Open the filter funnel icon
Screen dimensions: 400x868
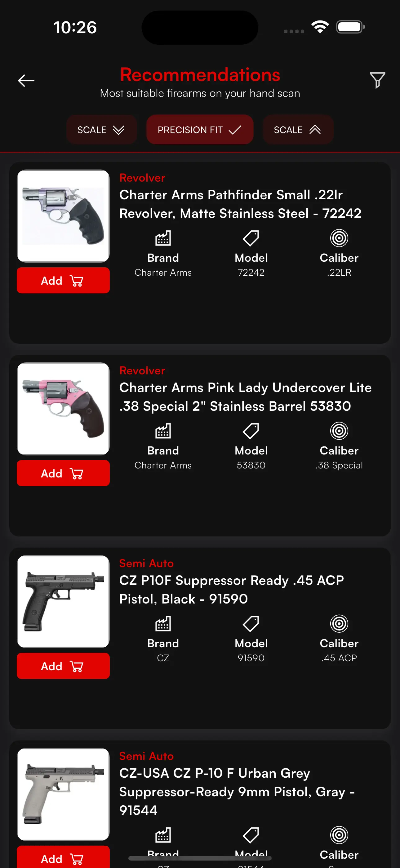click(x=377, y=80)
